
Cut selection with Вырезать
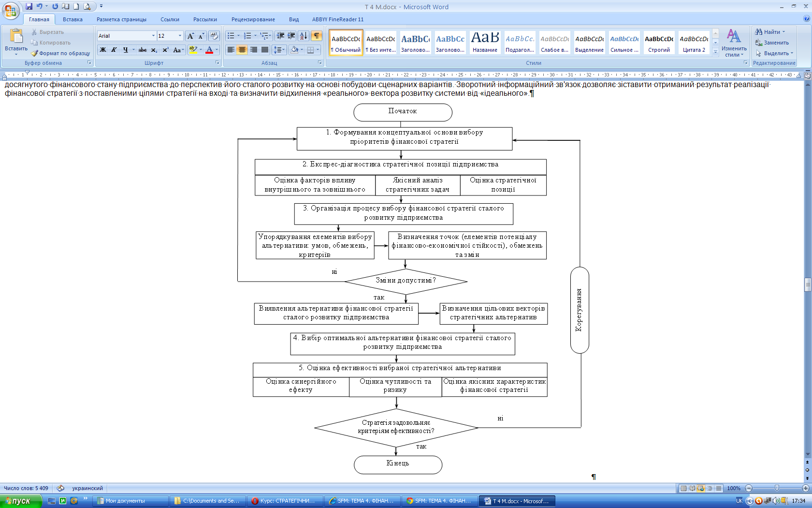(47, 32)
